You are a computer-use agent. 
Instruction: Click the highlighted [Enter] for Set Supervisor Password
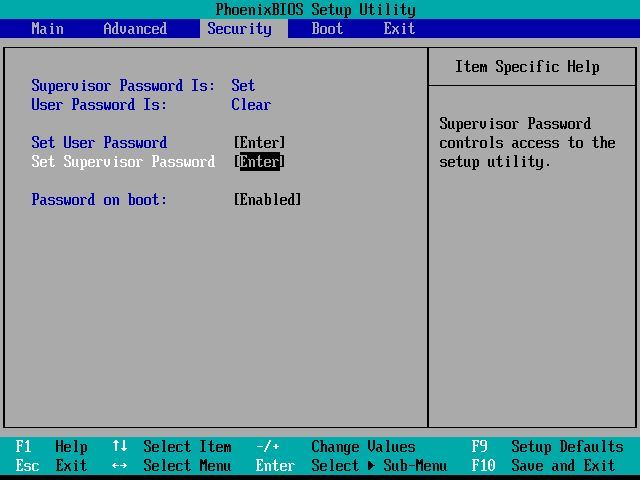[x=260, y=162]
